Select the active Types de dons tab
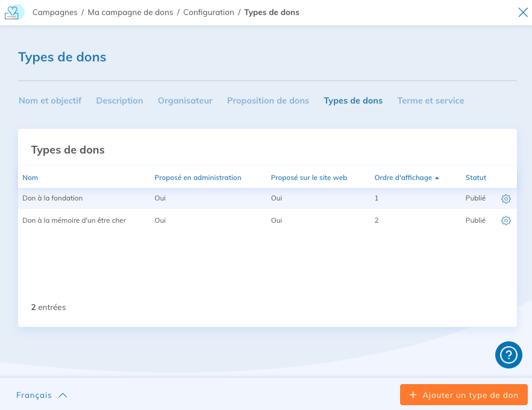Image resolution: width=532 pixels, height=410 pixels. tap(353, 101)
